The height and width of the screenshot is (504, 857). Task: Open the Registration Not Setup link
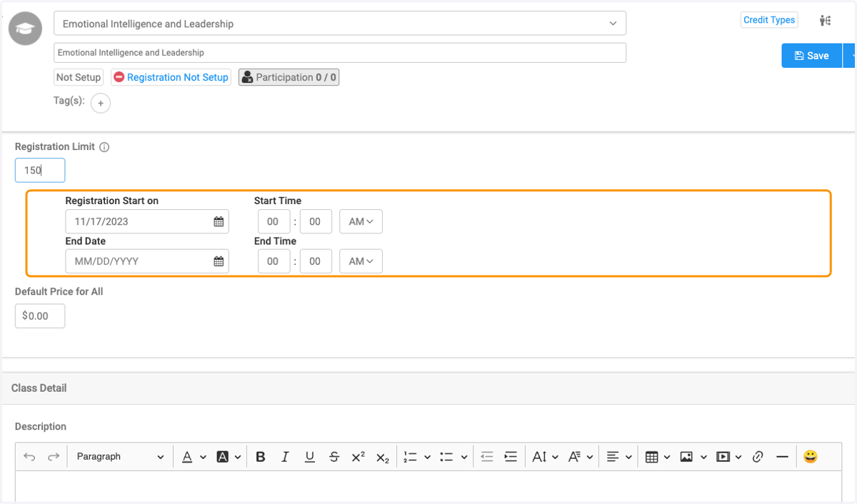tap(171, 77)
